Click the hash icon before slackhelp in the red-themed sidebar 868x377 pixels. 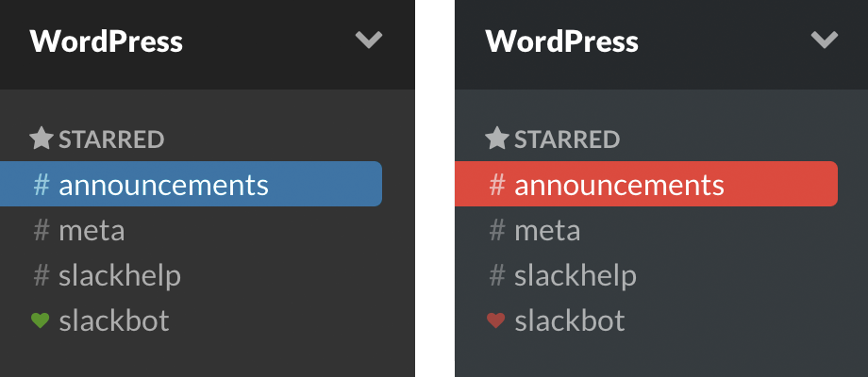pos(496,275)
